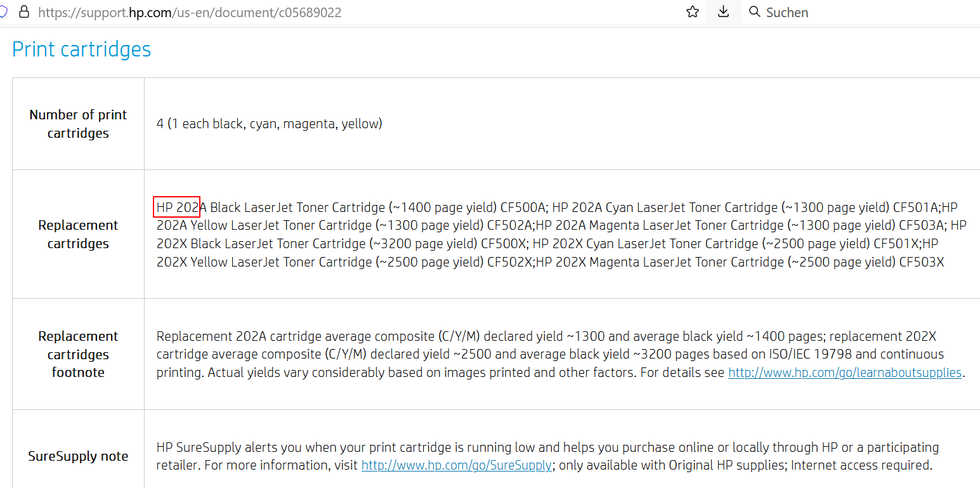Click the Print cartridges heading
980x488 pixels.
click(x=82, y=49)
